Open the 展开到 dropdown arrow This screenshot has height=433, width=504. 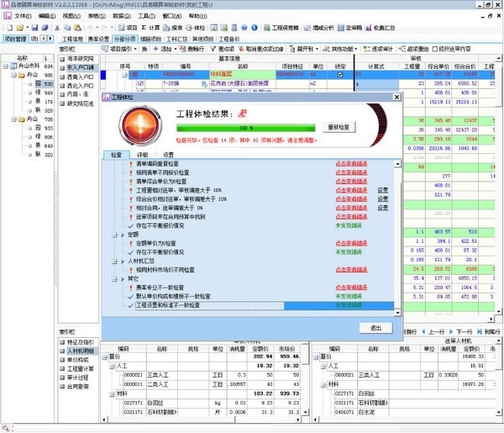point(317,49)
